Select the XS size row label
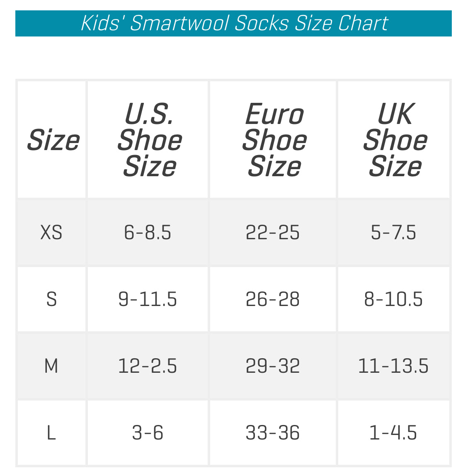 click(x=51, y=232)
